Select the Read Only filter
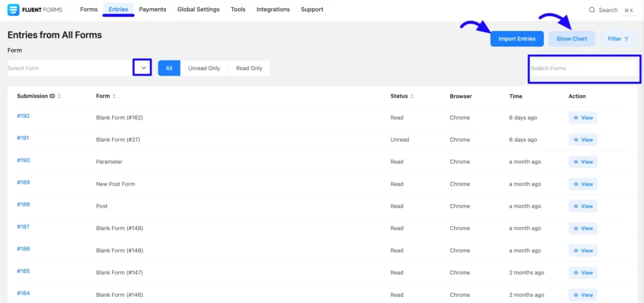 point(249,68)
